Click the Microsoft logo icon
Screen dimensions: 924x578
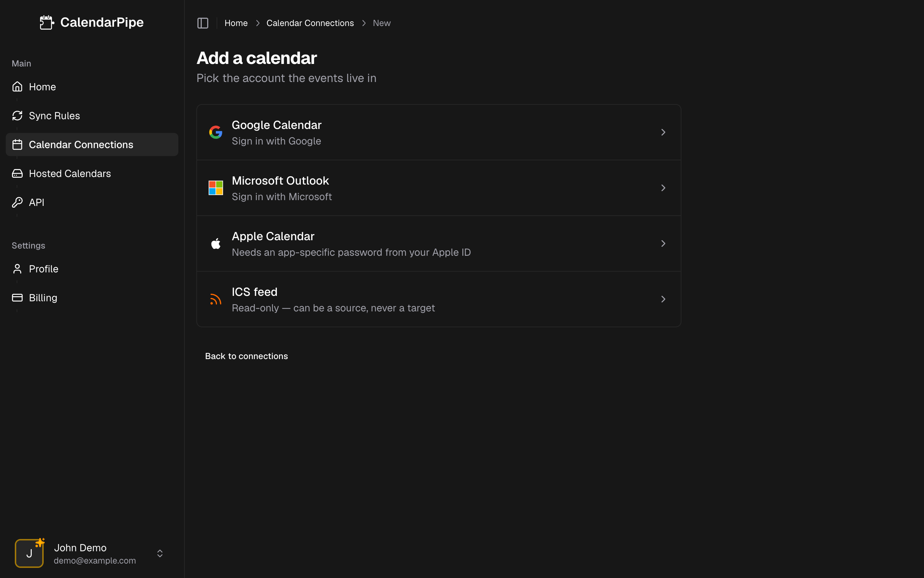click(216, 188)
